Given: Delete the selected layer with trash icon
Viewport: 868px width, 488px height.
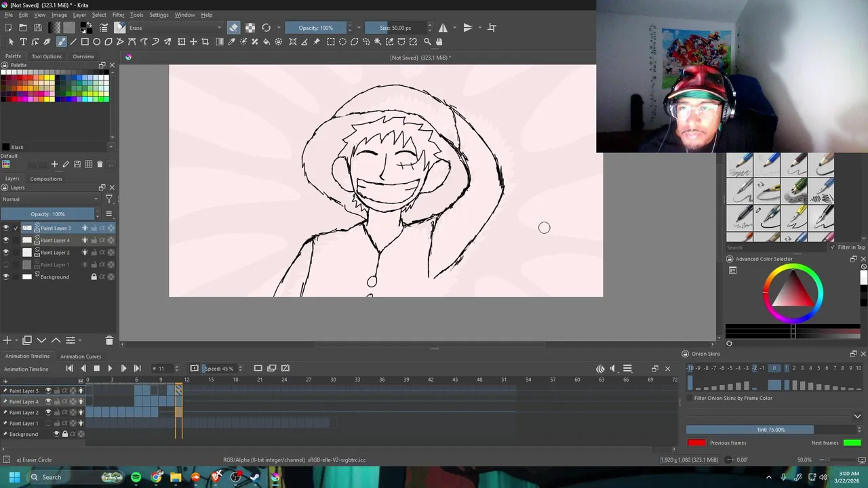Looking at the screenshot, I should (x=109, y=340).
